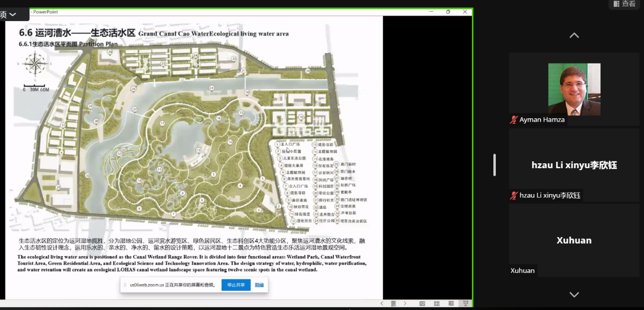Switch to Slide Sorter view
The image size is (644, 310).
pos(437,304)
